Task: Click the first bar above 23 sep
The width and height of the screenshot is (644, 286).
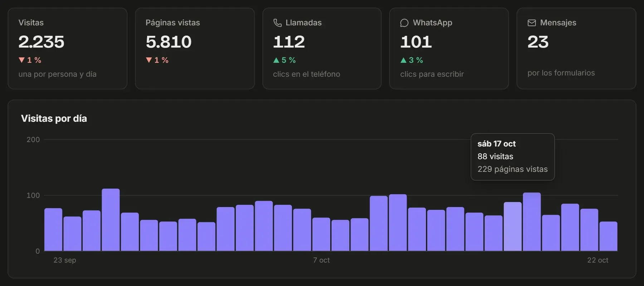Action: point(53,229)
